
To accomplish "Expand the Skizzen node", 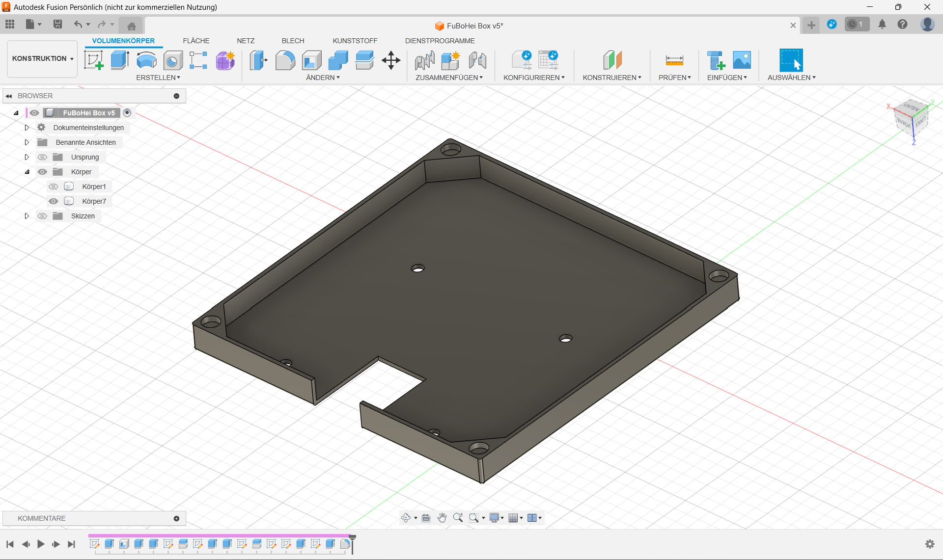I will tap(27, 216).
